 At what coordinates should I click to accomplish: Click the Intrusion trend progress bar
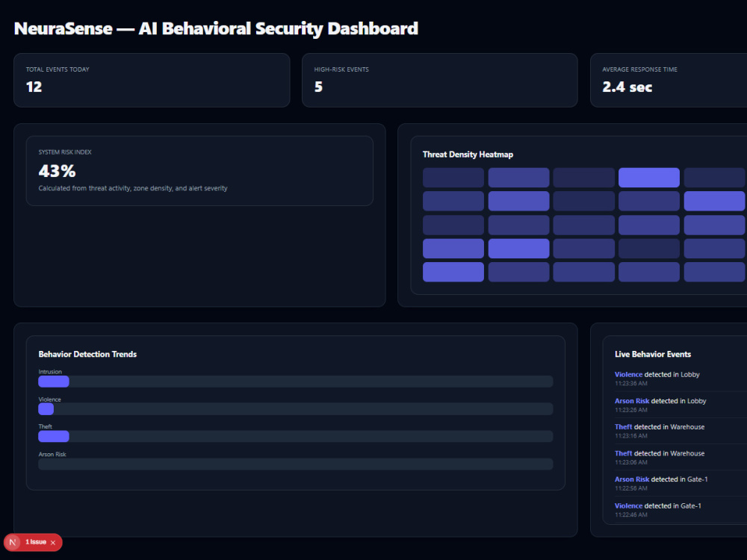[295, 382]
